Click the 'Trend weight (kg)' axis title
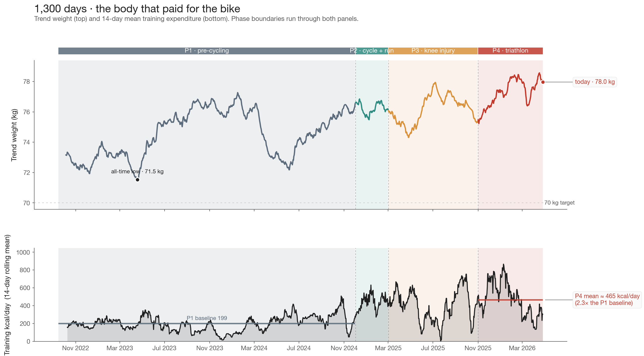 14,135
